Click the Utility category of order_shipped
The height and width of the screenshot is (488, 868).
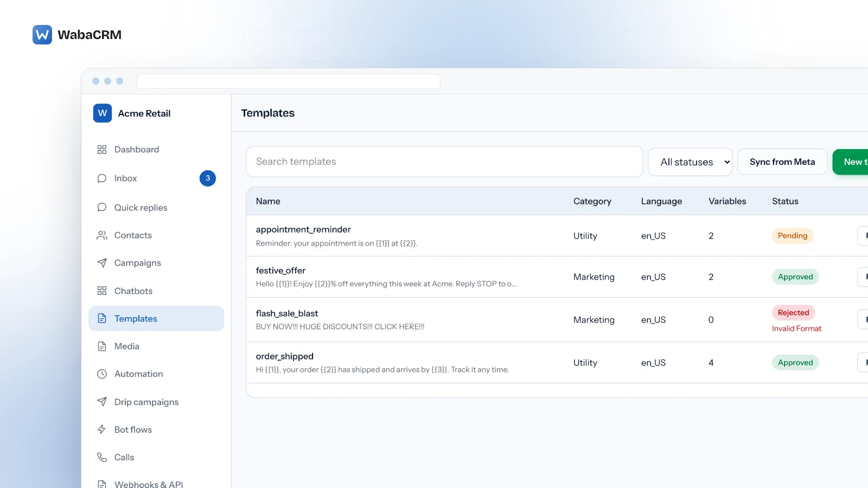point(585,363)
